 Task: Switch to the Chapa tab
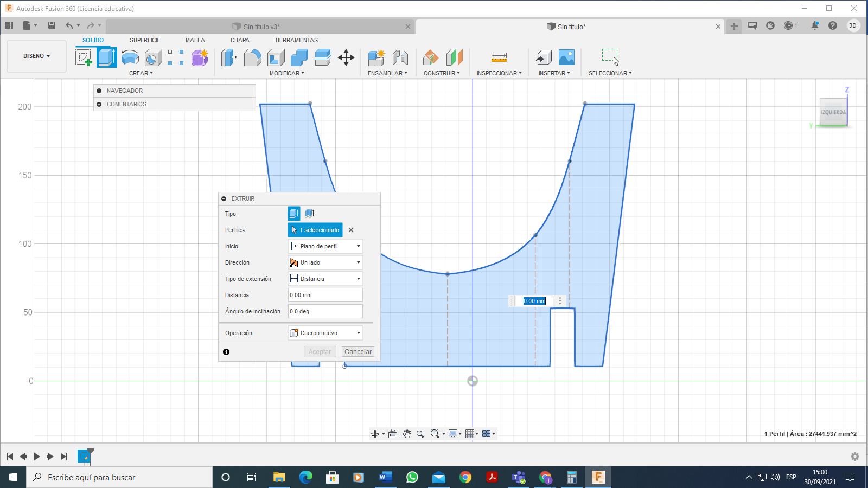point(240,40)
